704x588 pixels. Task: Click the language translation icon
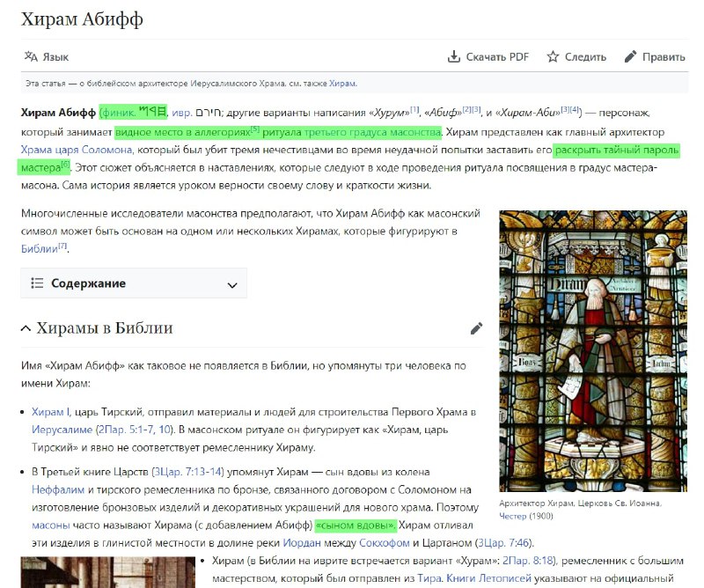click(x=31, y=56)
